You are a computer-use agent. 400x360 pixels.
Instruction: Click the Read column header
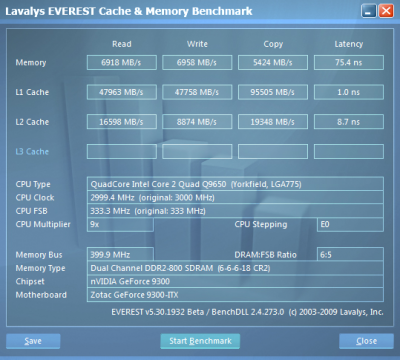pos(122,44)
